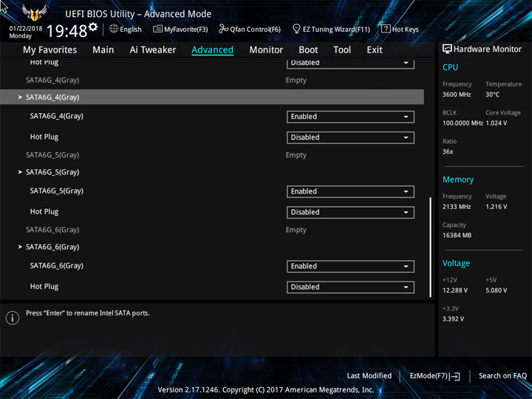Click the English language button
This screenshot has width=532, height=399.
click(x=126, y=29)
